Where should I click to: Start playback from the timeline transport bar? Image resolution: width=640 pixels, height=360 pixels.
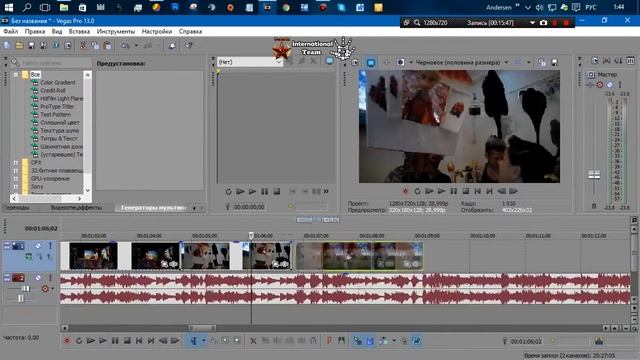[x=103, y=340]
